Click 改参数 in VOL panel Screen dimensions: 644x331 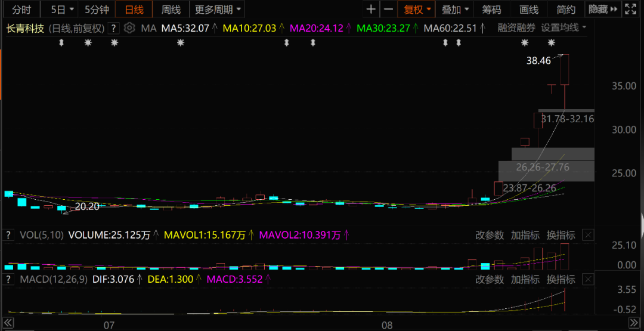click(490, 236)
